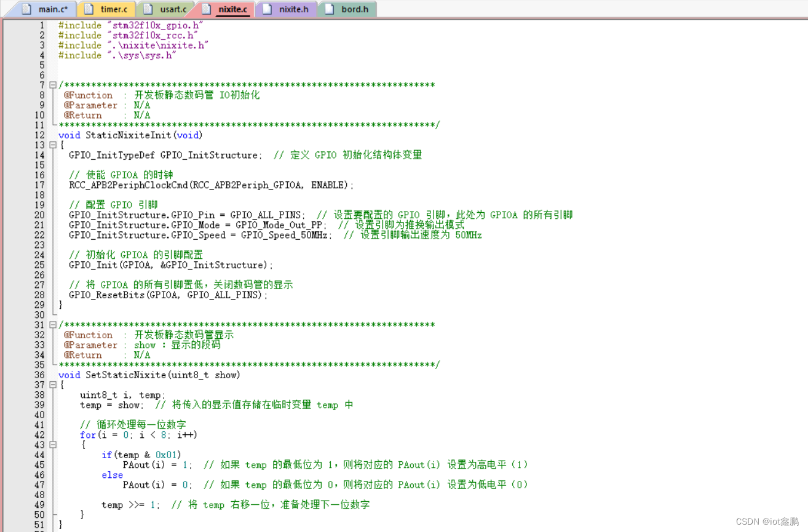Click the '// 初始化 GPIOA 的引脚配置' comment

(x=136, y=255)
